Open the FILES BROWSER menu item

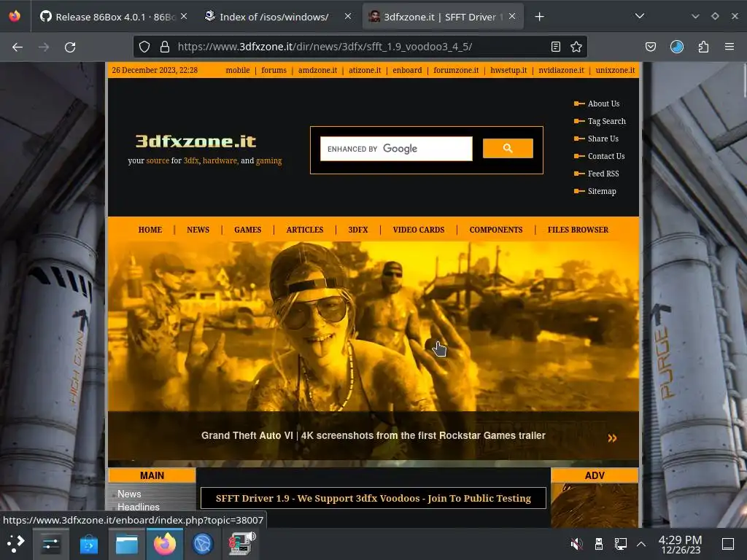coord(578,230)
